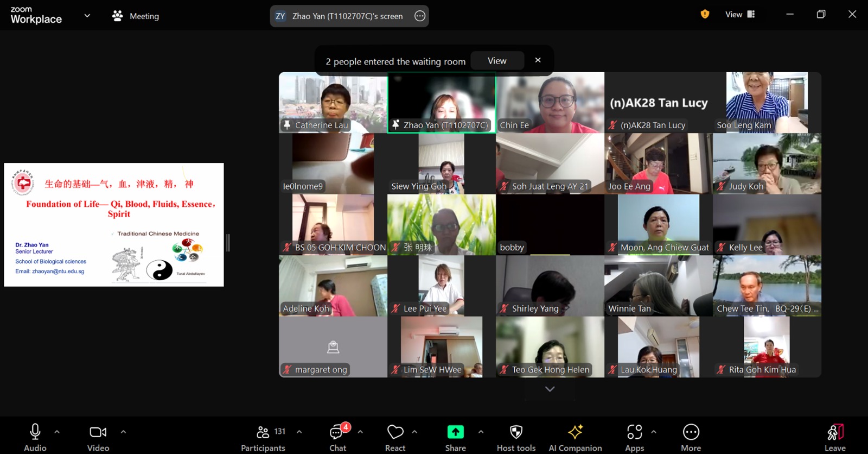Open Host tools shield

tap(516, 438)
